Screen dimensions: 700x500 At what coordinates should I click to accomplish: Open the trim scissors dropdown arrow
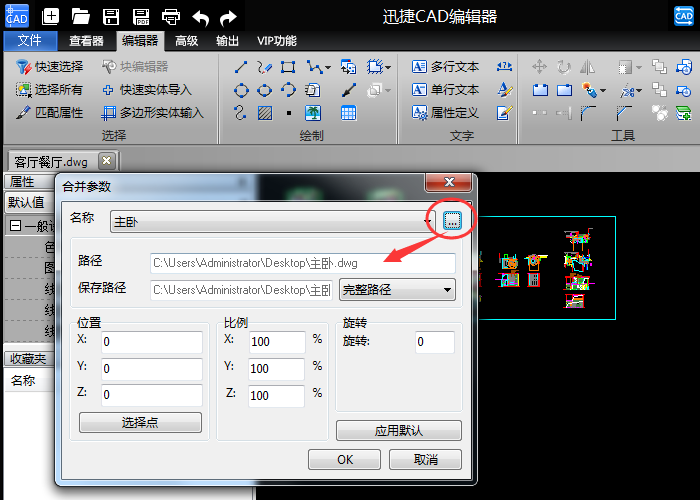tap(639, 91)
